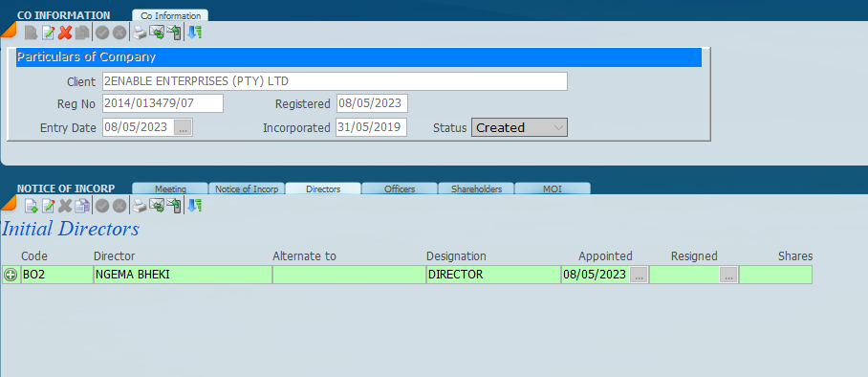868x377 pixels.
Task: Click the empty Shares cell in BO2 row
Action: pos(775,275)
